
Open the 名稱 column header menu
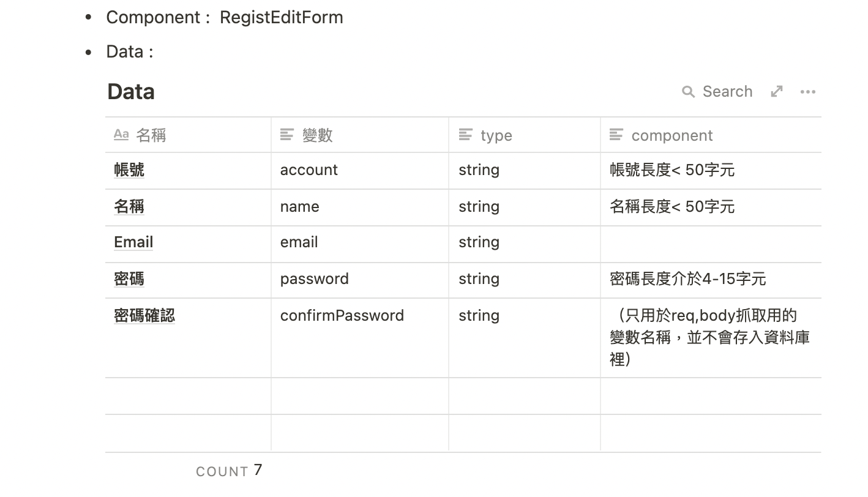pyautogui.click(x=188, y=135)
